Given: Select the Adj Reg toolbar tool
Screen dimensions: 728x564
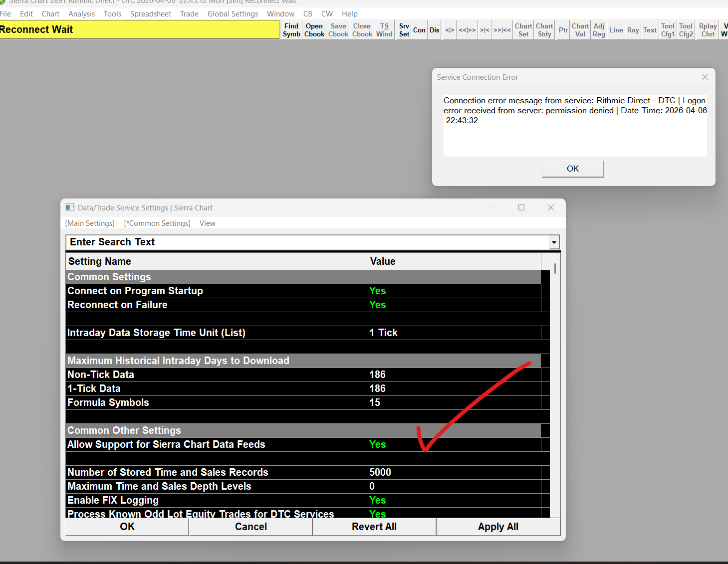Looking at the screenshot, I should (x=599, y=30).
